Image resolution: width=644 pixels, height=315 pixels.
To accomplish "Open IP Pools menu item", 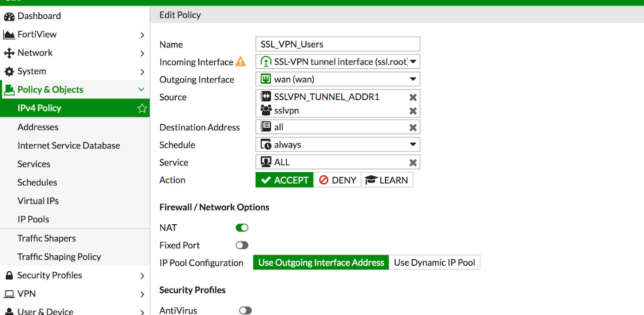I will [33, 219].
